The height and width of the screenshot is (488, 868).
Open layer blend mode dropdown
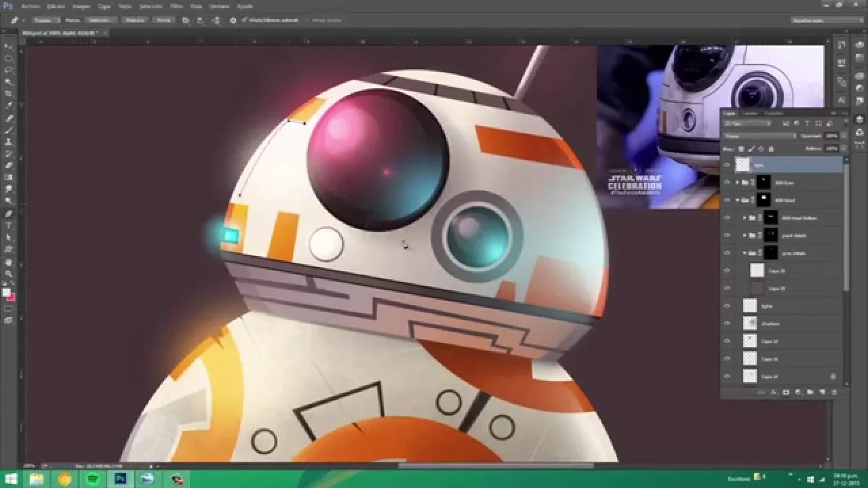point(759,136)
